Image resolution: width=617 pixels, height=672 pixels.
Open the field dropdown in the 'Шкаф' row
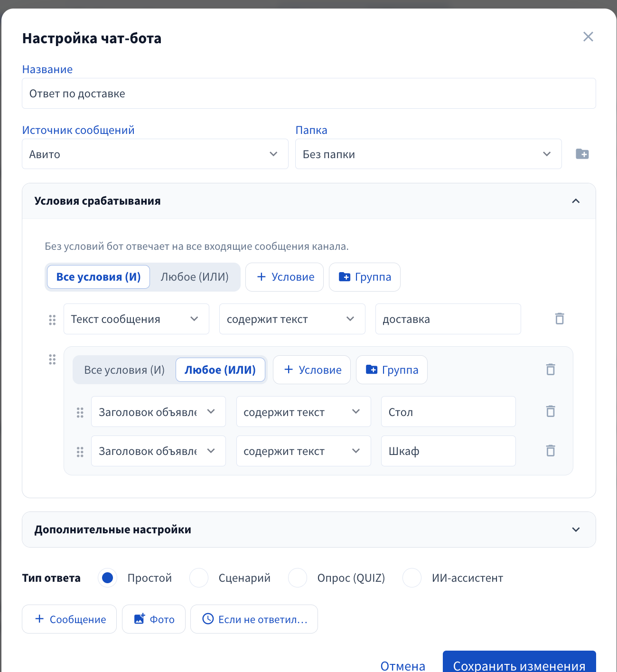[159, 451]
